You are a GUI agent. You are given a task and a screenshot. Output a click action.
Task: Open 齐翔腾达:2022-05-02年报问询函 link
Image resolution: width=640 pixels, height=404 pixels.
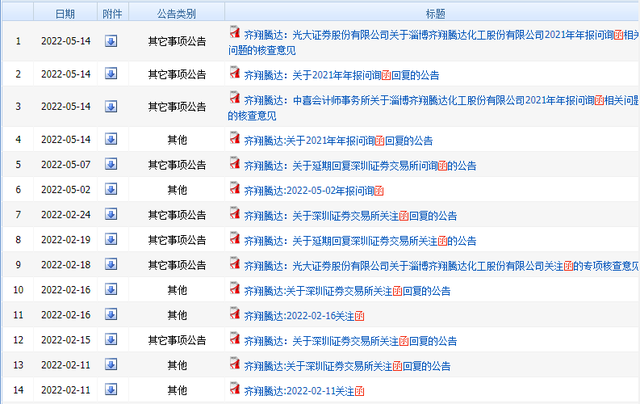point(314,191)
